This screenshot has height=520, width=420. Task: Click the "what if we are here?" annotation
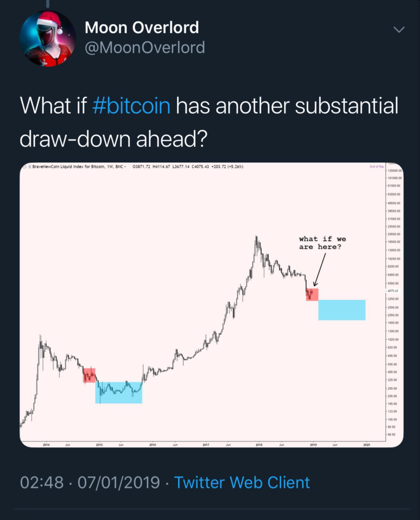click(322, 243)
